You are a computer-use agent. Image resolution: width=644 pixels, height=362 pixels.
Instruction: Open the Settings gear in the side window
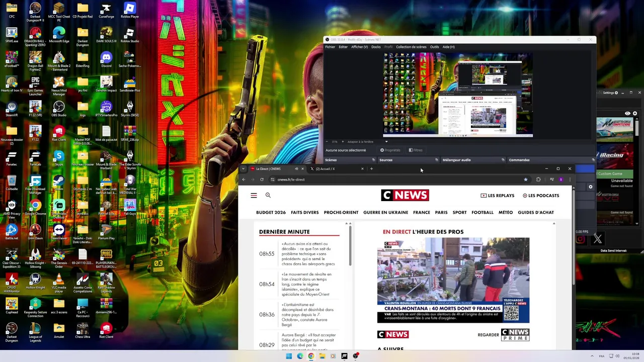(x=616, y=93)
